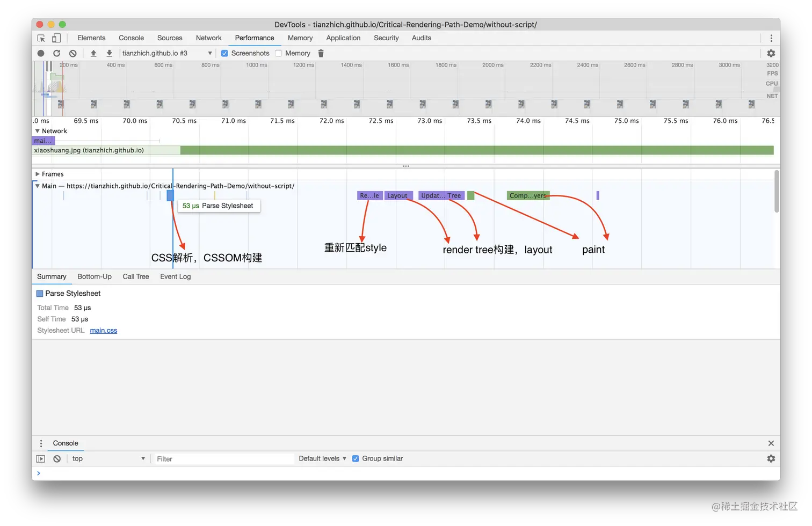The width and height of the screenshot is (812, 526).
Task: Open the DevTools three-dot customize menu
Action: tap(771, 38)
